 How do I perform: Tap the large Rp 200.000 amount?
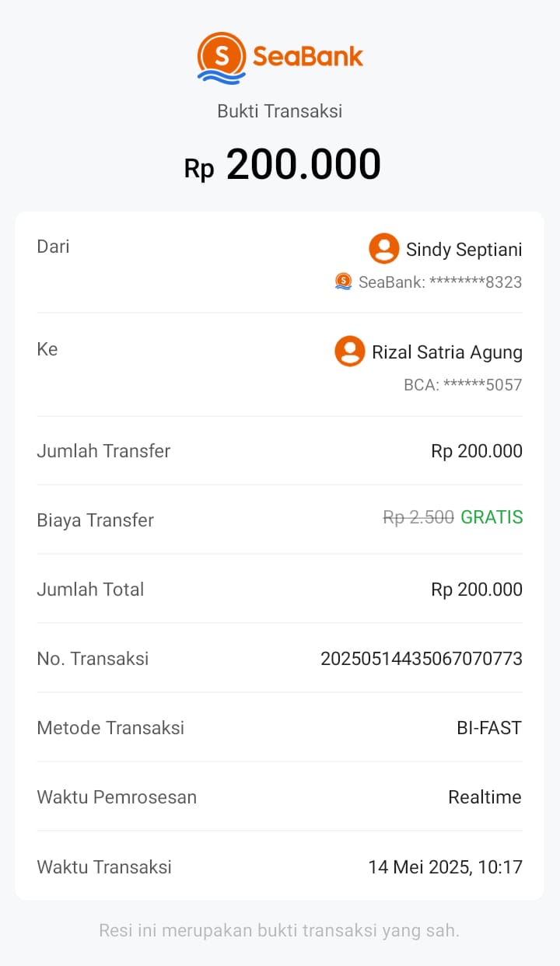282,165
